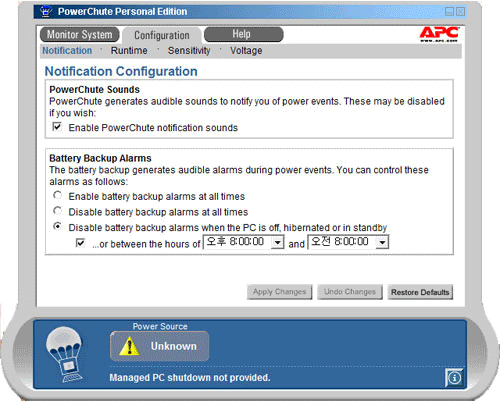Click the info icon in status panel
Screen dimensions: 500x402
[x=454, y=378]
